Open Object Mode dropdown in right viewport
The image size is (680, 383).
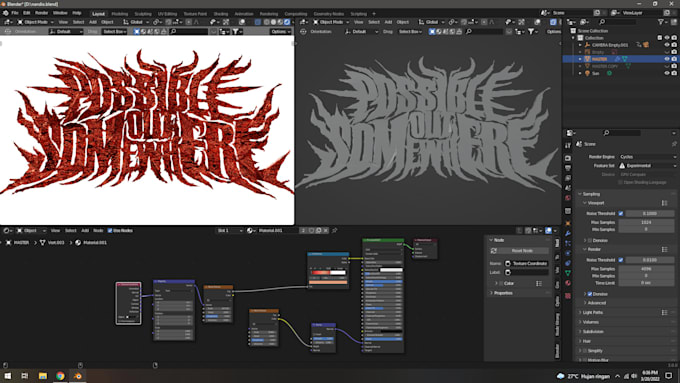[x=331, y=22]
